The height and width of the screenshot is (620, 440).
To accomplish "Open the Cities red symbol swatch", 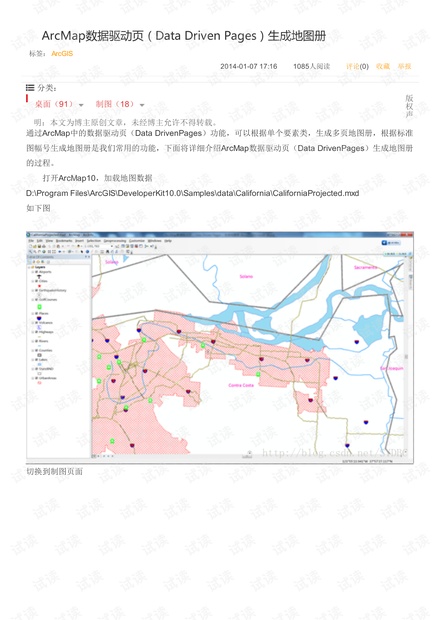I will pyautogui.click(x=40, y=286).
